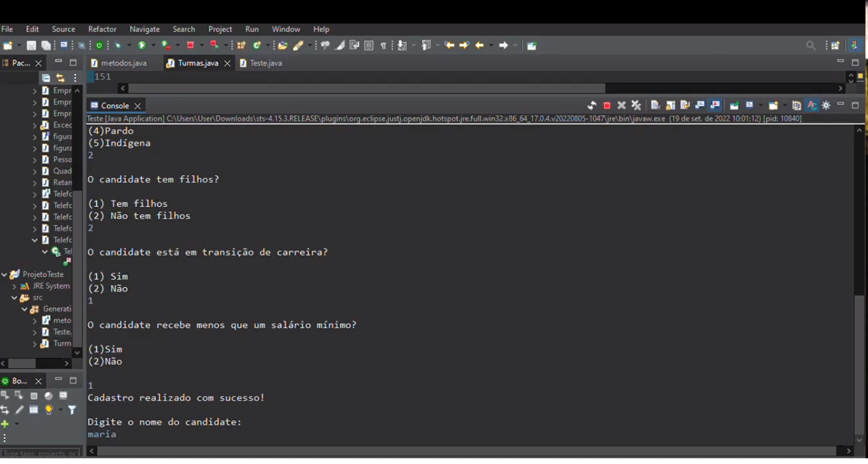The image size is (868, 464).
Task: Remove all terminated launches
Action: coord(636,105)
